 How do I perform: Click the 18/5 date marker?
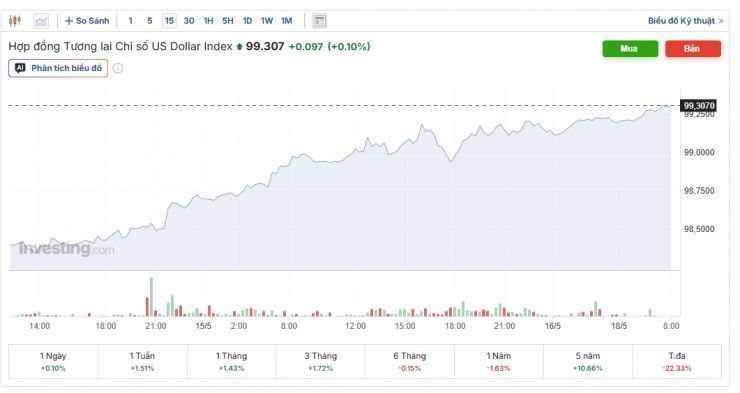tap(619, 326)
